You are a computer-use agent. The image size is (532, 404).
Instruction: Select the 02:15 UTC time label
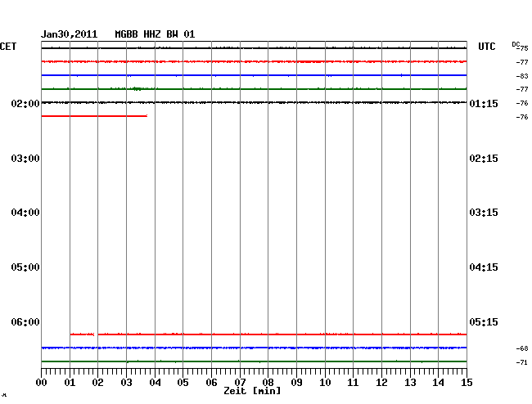(x=484, y=159)
